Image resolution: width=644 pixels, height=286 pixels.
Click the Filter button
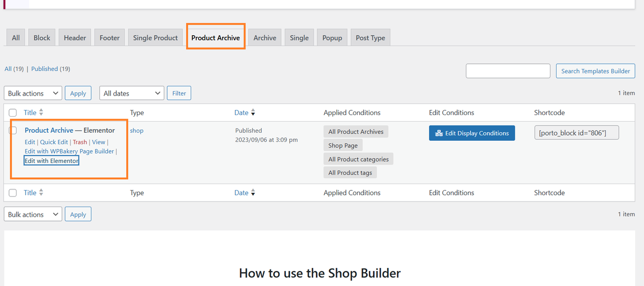pyautogui.click(x=179, y=93)
